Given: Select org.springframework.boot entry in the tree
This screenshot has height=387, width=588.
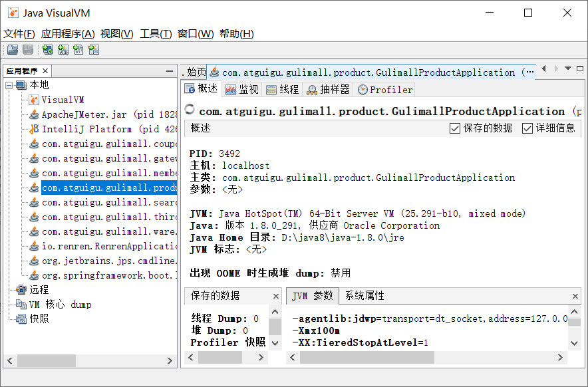Looking at the screenshot, I should 103,275.
